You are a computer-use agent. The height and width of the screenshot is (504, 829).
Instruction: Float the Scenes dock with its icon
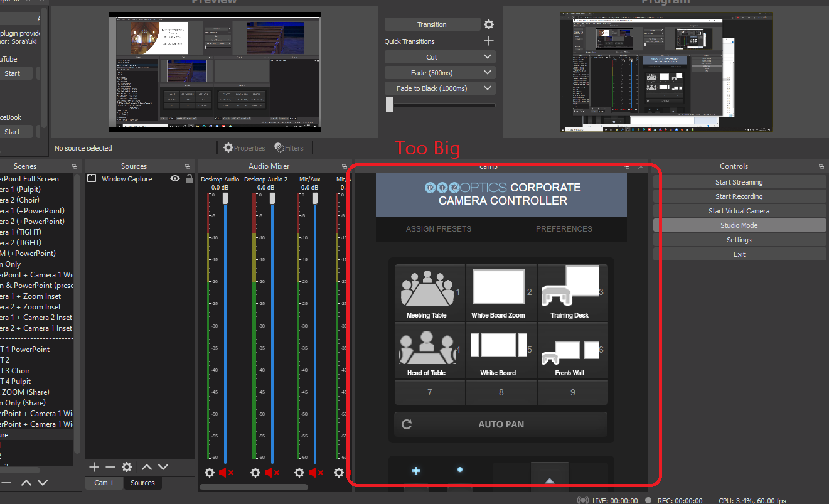pos(74,166)
